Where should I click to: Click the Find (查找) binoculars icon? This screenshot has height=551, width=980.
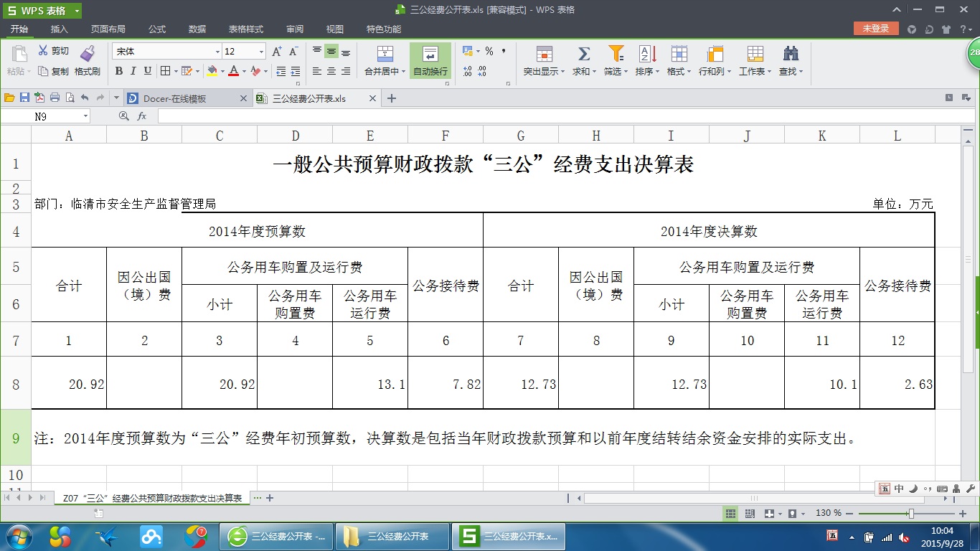coord(791,54)
